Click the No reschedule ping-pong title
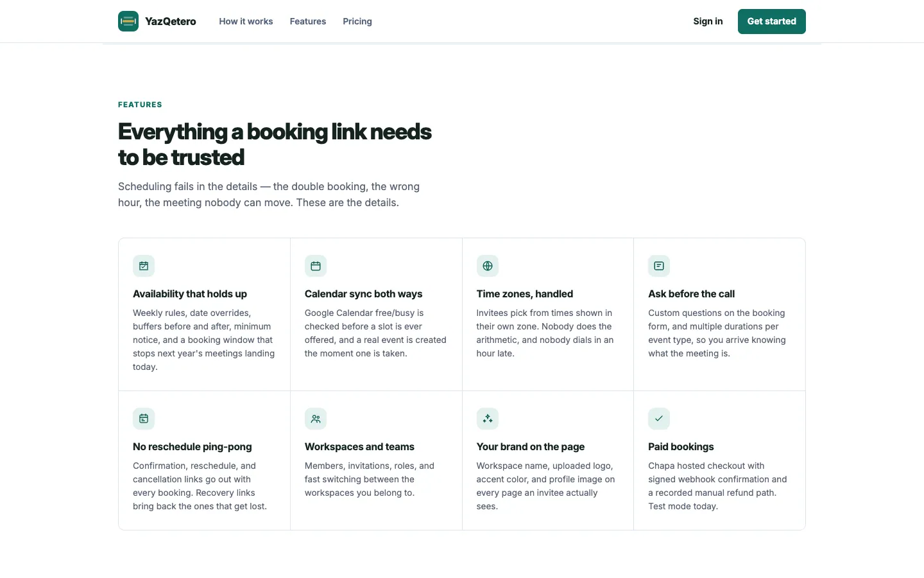924x578 pixels. coord(193,446)
